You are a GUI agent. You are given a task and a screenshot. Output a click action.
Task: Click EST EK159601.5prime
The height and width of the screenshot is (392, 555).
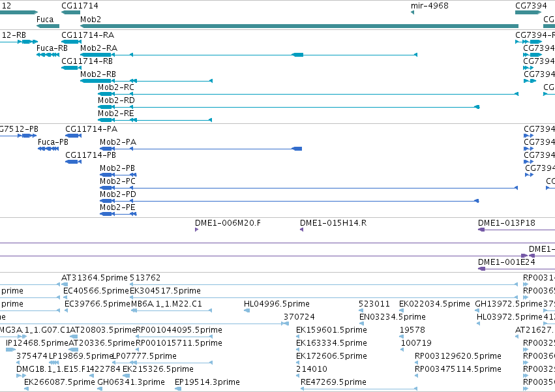pyautogui.click(x=298, y=337)
